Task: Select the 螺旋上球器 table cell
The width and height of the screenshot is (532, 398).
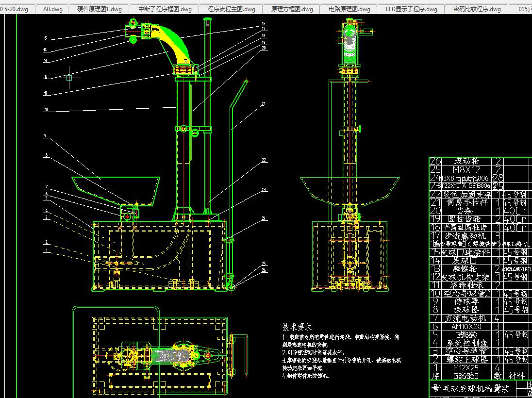Action: (x=466, y=359)
